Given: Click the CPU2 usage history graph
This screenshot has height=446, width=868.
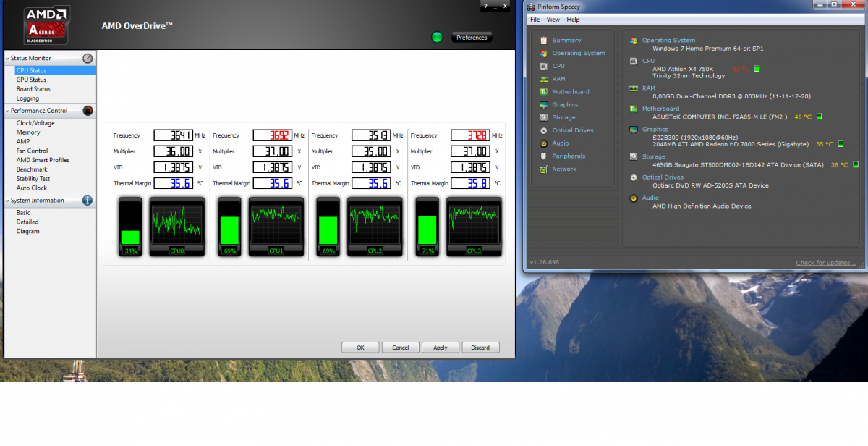Looking at the screenshot, I should click(x=375, y=226).
